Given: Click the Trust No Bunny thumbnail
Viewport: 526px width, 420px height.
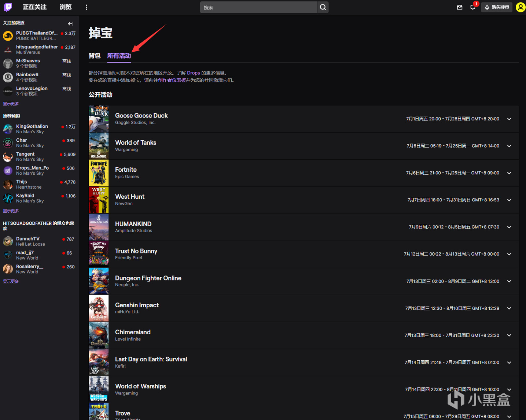Looking at the screenshot, I should point(99,254).
